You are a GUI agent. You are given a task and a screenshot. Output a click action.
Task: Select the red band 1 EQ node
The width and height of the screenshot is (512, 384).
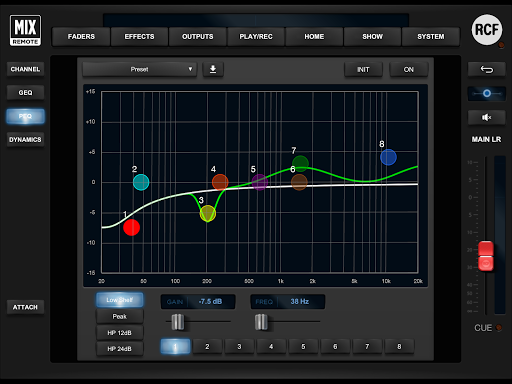131,227
